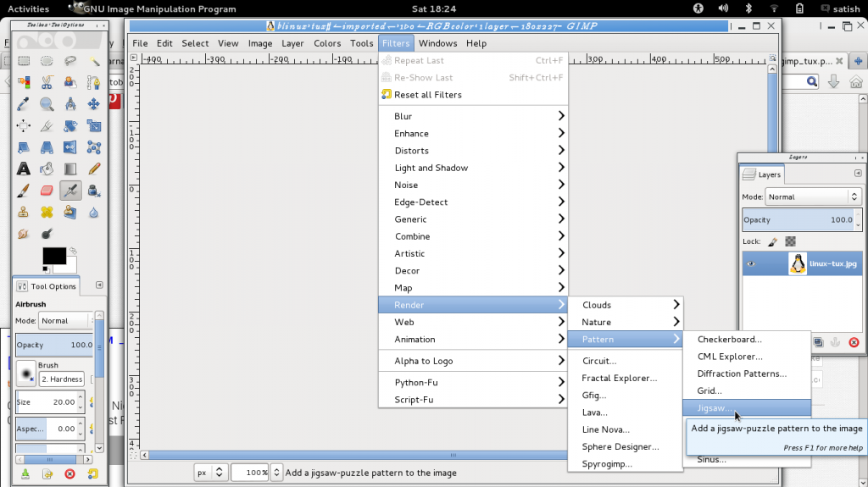Select the Color Picker eyedropper tool
Screen dimensions: 868x487
pos(23,104)
